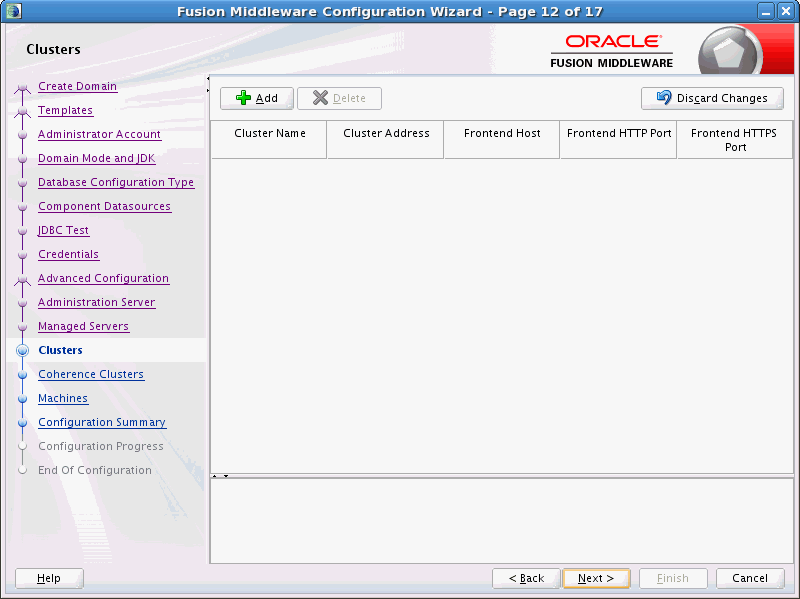Go to the Credentials step
Screen dimensions: 800x599
pyautogui.click(x=68, y=254)
